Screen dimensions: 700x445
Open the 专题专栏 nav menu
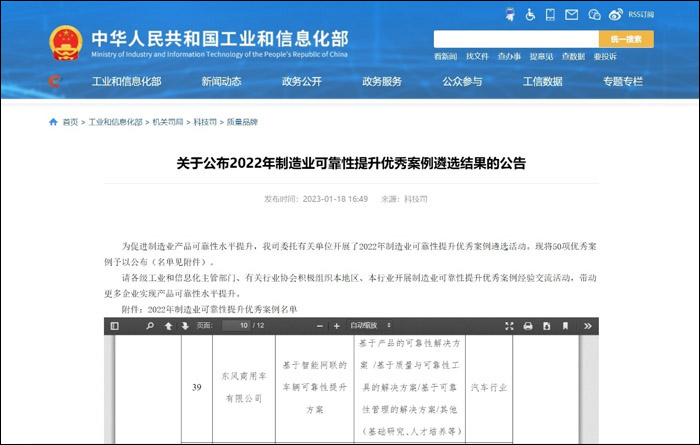(x=623, y=82)
